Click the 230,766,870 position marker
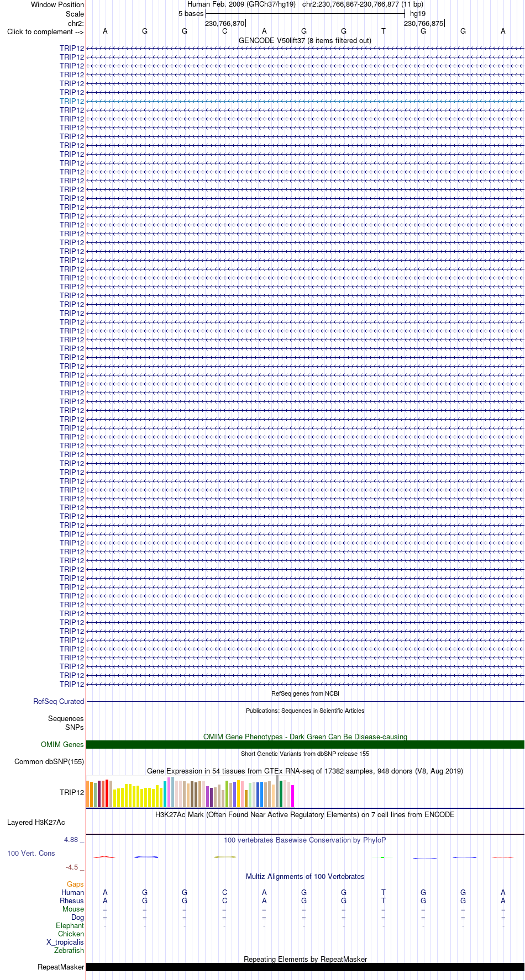Viewport: 525px width, 980px height. point(224,24)
